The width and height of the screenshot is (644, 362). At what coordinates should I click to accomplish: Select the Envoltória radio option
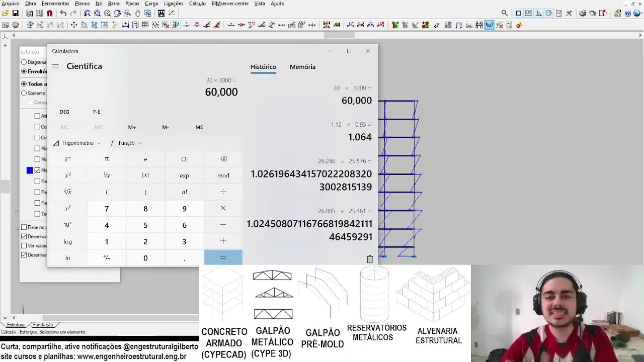coord(24,71)
